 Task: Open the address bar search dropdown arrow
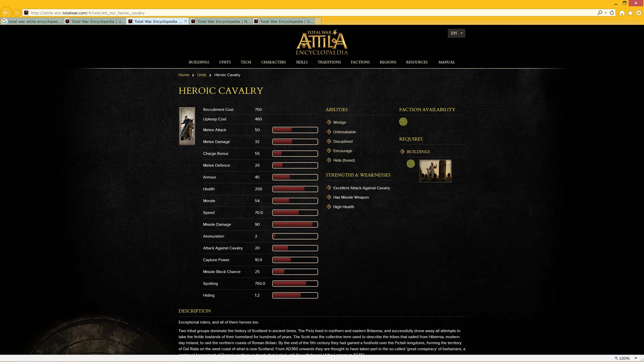(606, 13)
